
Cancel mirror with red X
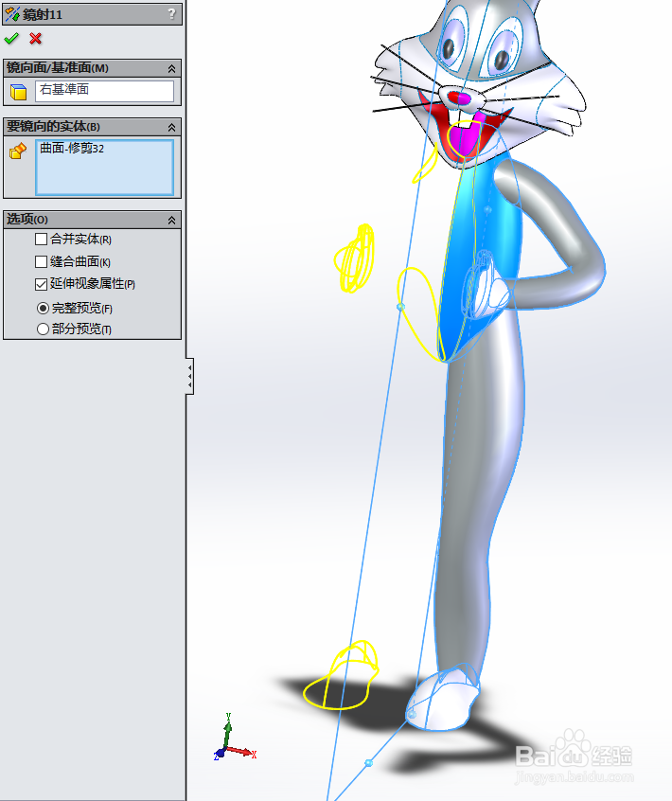click(x=35, y=38)
